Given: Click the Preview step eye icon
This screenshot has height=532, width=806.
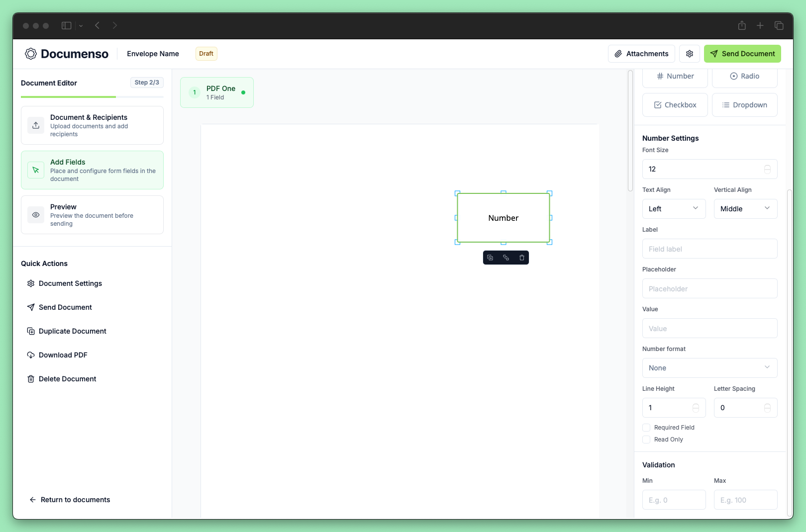Looking at the screenshot, I should [36, 215].
